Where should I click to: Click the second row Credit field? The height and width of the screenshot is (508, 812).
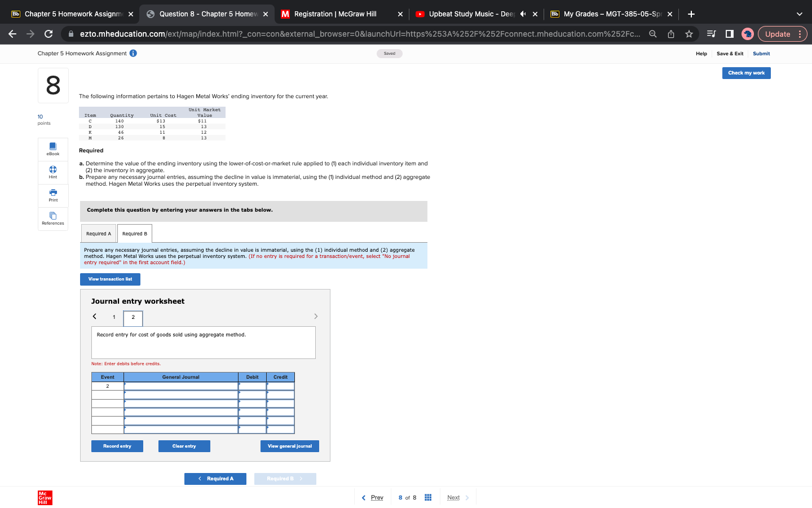coord(280,395)
